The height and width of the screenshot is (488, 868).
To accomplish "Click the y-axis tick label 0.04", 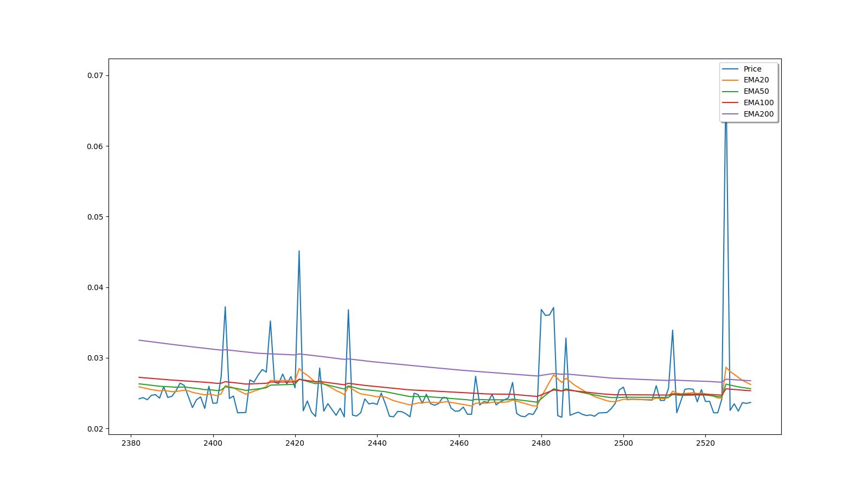I will (x=95, y=287).
